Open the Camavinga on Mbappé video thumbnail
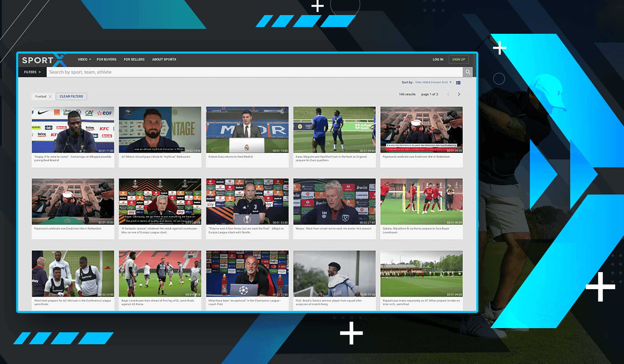 coord(73,130)
